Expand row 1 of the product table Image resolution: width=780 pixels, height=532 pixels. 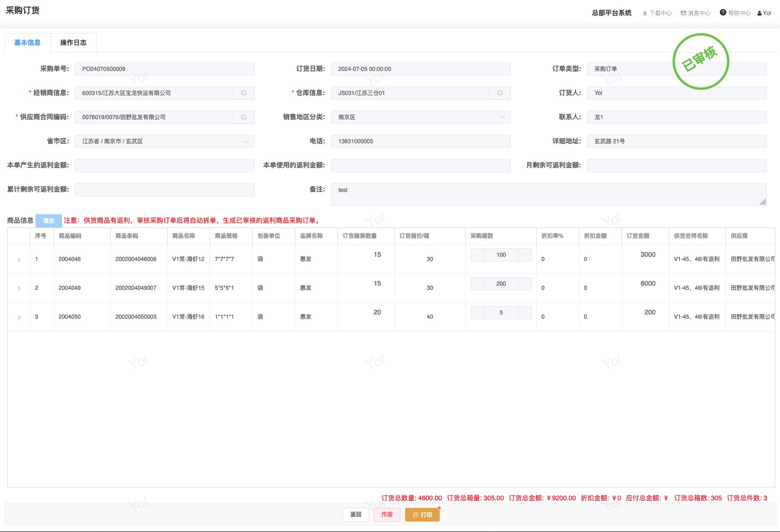[19, 260]
